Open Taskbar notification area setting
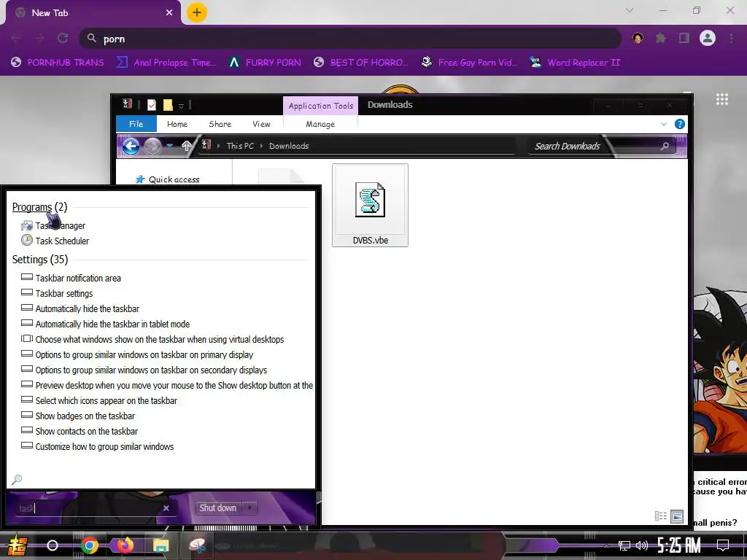This screenshot has height=560, width=747. [71, 278]
